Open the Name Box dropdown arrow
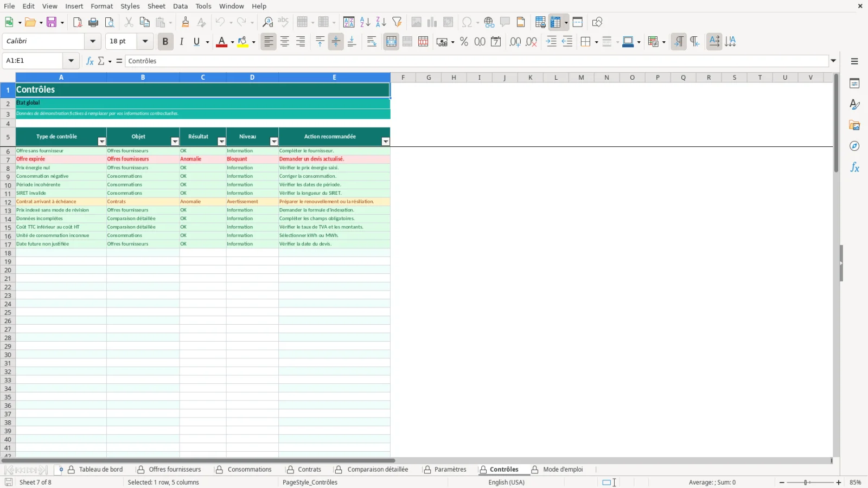The image size is (868, 488). point(71,61)
